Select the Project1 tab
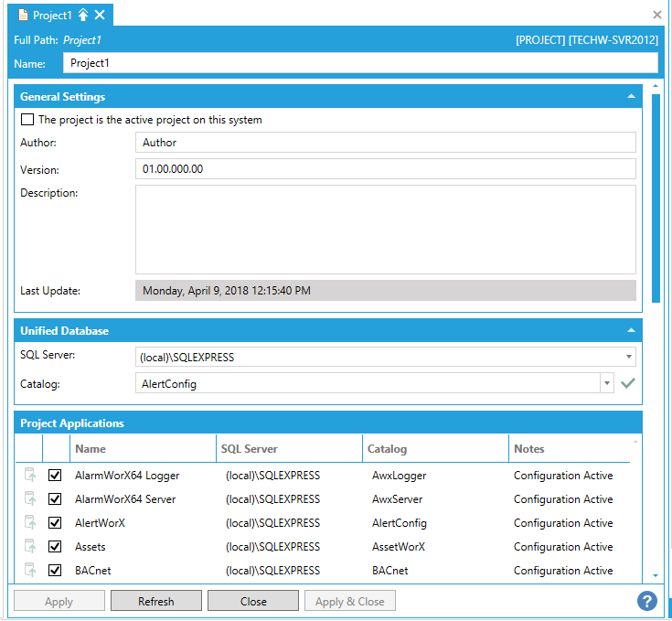This screenshot has width=672, height=621. pos(52,15)
